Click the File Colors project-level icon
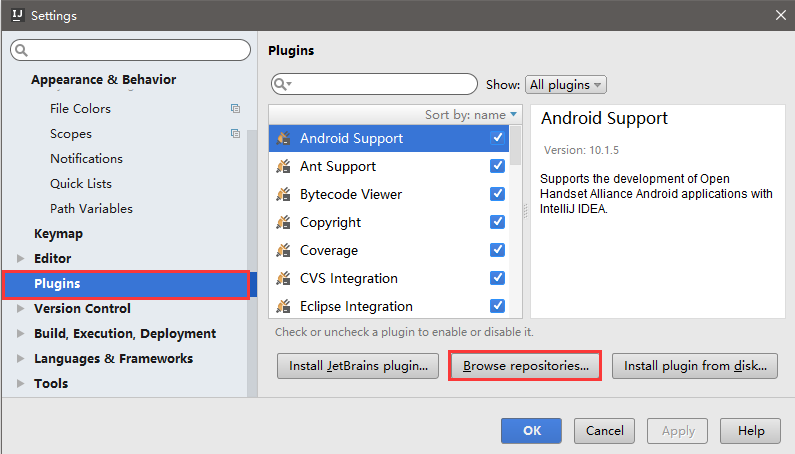 (235, 109)
